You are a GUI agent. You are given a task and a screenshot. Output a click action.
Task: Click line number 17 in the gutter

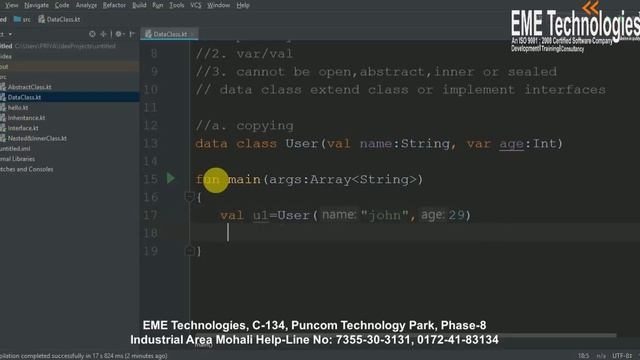pyautogui.click(x=151, y=215)
